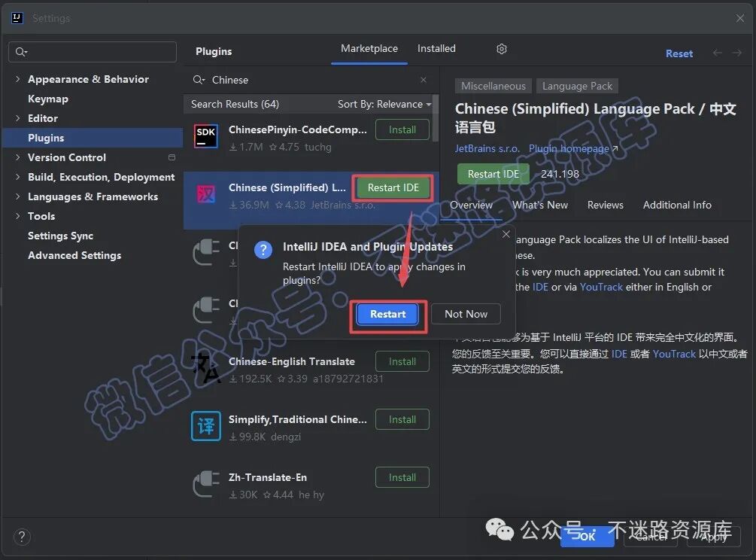Screen dimensions: 756x560
Task: Click the Version Control project-level indicator icon
Action: [x=172, y=157]
